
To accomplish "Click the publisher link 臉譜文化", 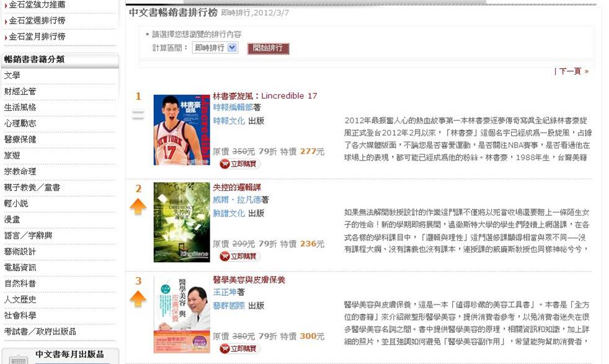I will 229,213.
